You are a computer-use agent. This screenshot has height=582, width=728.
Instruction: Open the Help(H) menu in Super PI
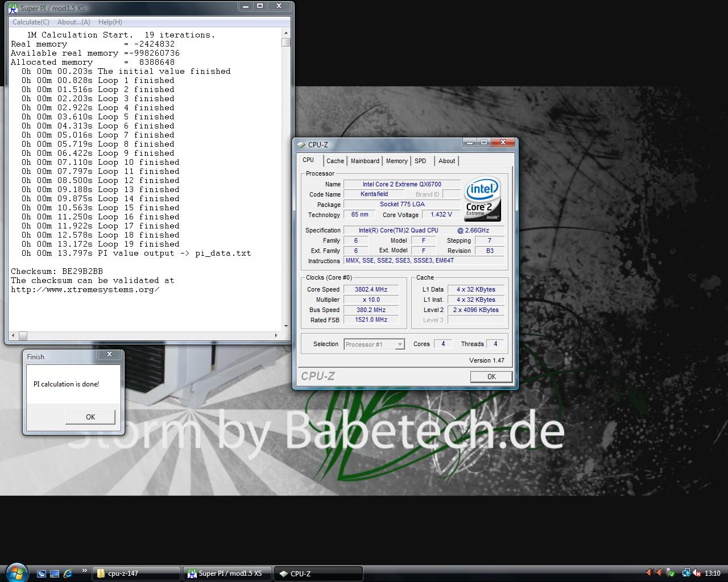[110, 22]
